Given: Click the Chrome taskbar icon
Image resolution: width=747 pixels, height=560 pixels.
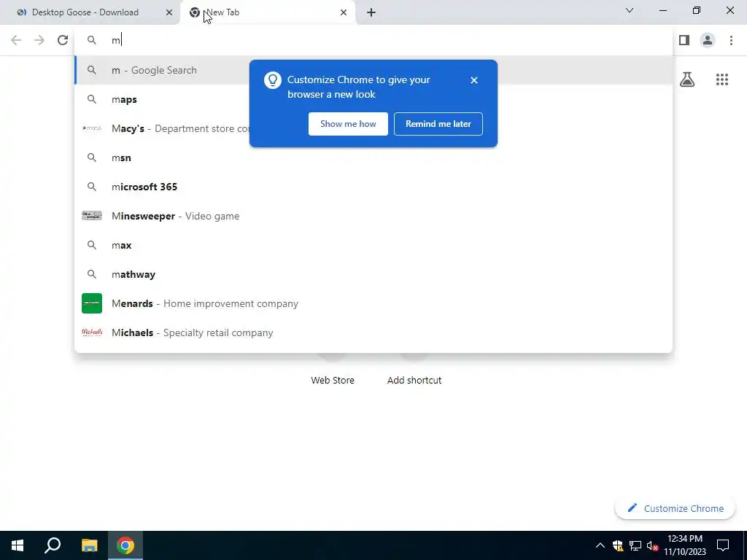Looking at the screenshot, I should [x=125, y=545].
